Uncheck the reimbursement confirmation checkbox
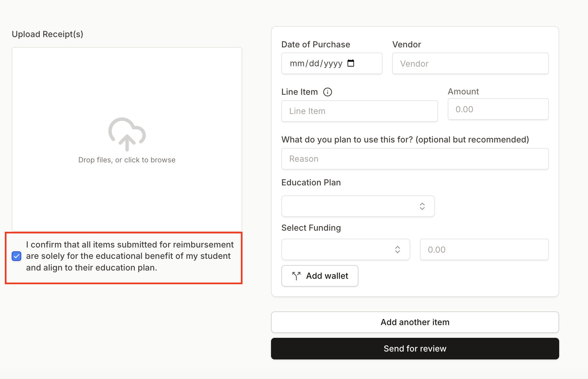This screenshot has width=588, height=379. (16, 256)
